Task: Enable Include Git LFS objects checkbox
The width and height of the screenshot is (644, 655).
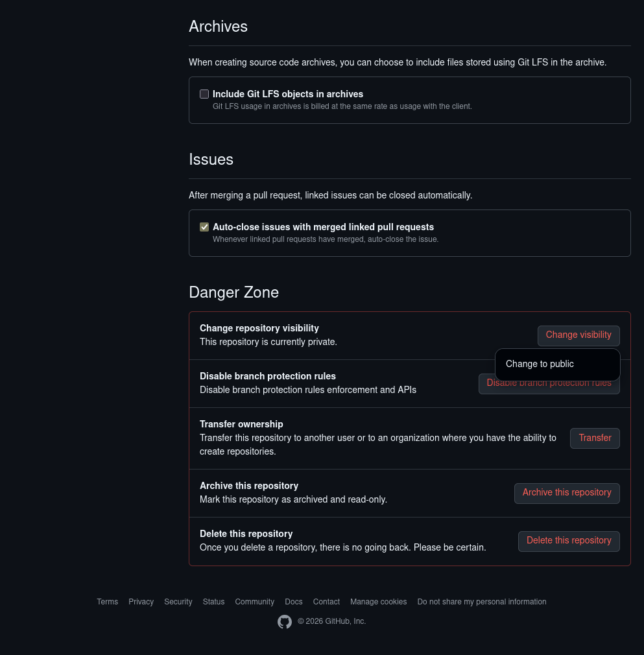Action: pyautogui.click(x=204, y=94)
